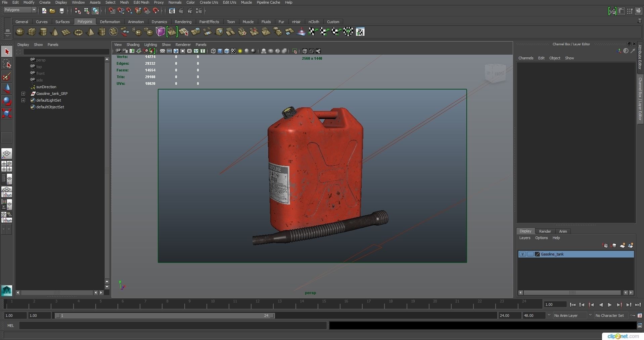The image size is (644, 340).
Task: Open the Create UVs menu
Action: [209, 2]
